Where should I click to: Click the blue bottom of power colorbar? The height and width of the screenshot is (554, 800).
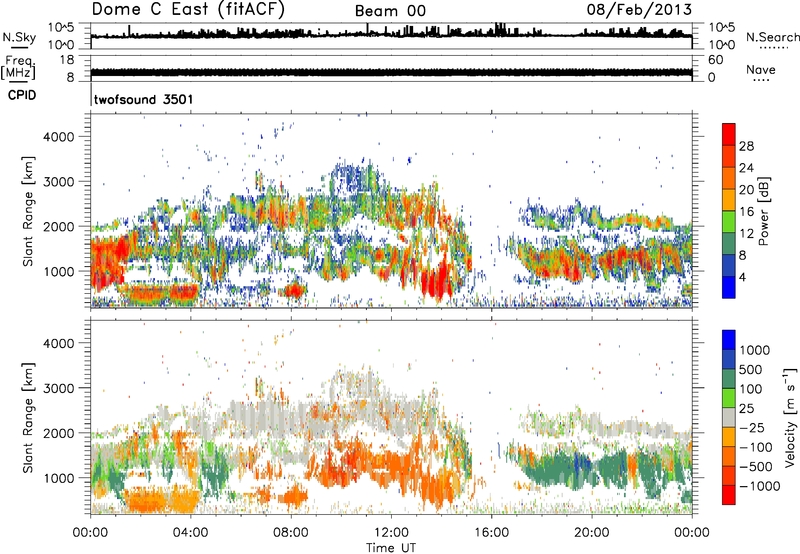(729, 287)
